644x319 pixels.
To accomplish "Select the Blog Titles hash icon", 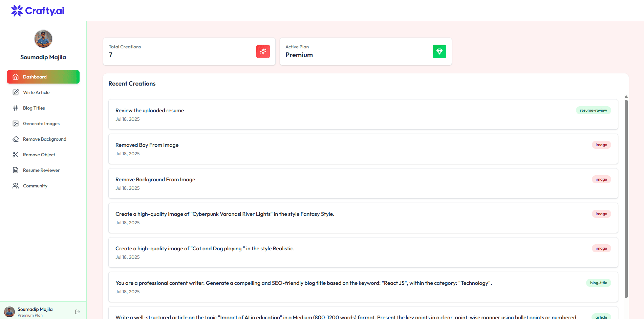I will point(16,108).
